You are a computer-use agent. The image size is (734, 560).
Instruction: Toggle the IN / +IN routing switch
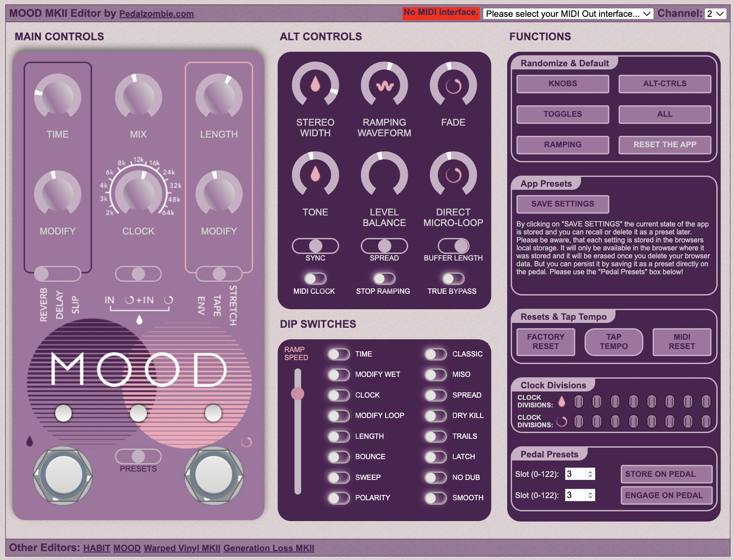pyautogui.click(x=138, y=274)
